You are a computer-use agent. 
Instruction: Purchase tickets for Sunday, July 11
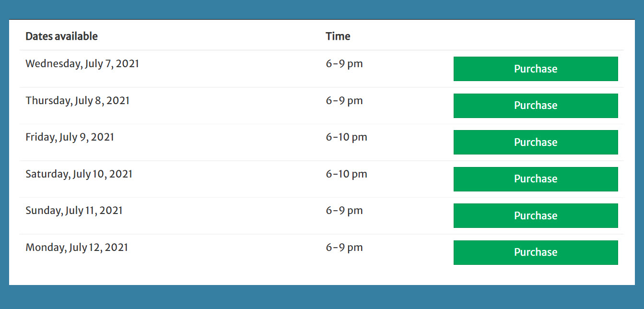536,215
